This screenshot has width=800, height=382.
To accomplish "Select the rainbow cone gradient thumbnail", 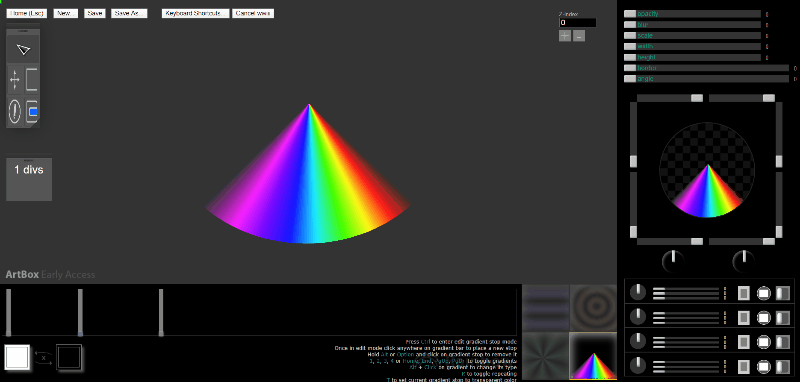I will tap(593, 356).
